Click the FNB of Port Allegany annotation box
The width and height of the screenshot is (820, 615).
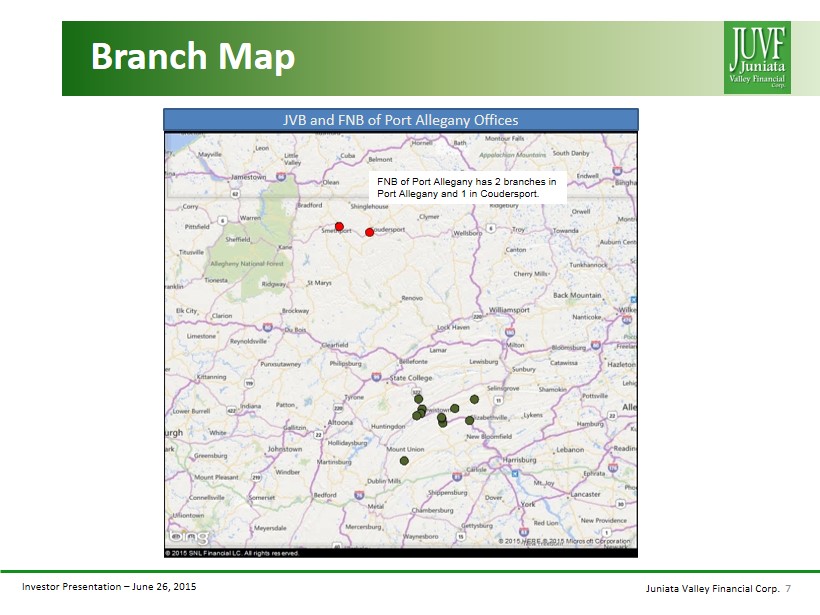click(x=467, y=187)
